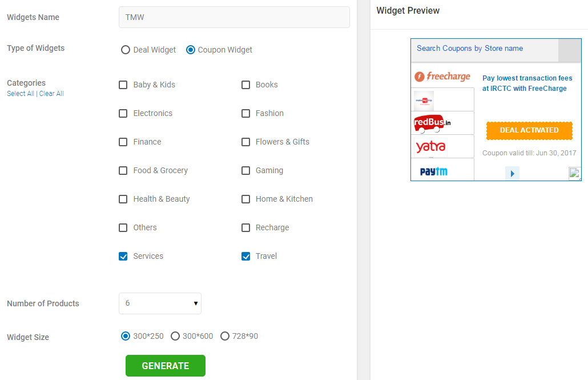This screenshot has height=380, width=588.
Task: Click the MakeMyTrip store thumbnail
Action: click(x=424, y=101)
